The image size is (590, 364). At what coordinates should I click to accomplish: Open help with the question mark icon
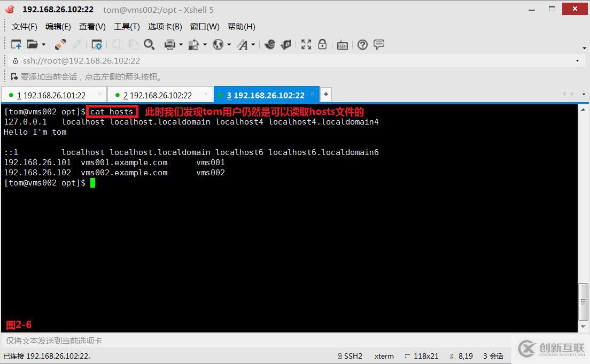362,45
